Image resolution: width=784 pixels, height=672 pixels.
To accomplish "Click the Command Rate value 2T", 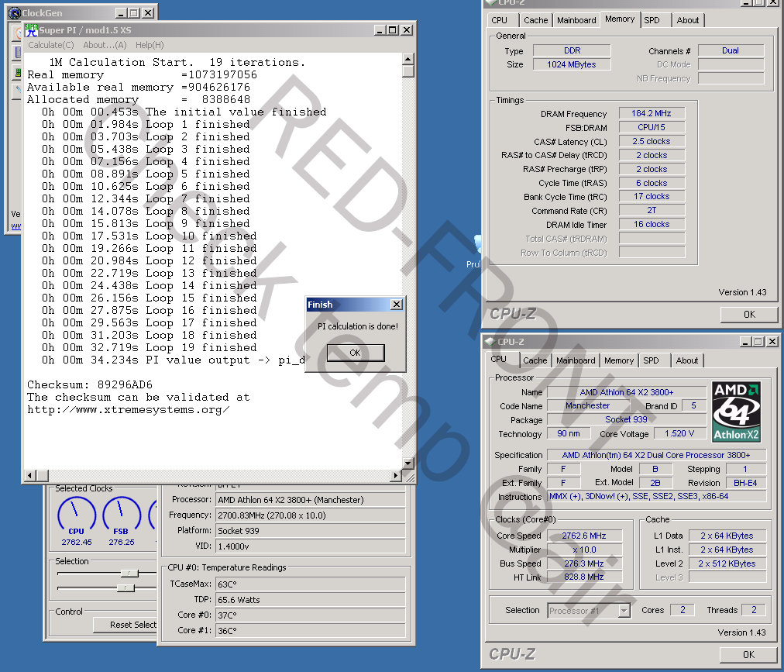I will point(652,211).
